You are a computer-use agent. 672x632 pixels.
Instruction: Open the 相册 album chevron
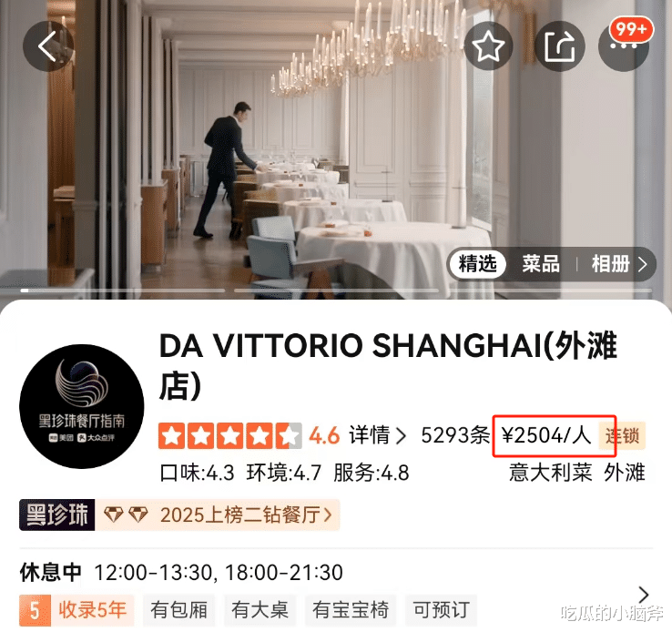click(x=642, y=264)
